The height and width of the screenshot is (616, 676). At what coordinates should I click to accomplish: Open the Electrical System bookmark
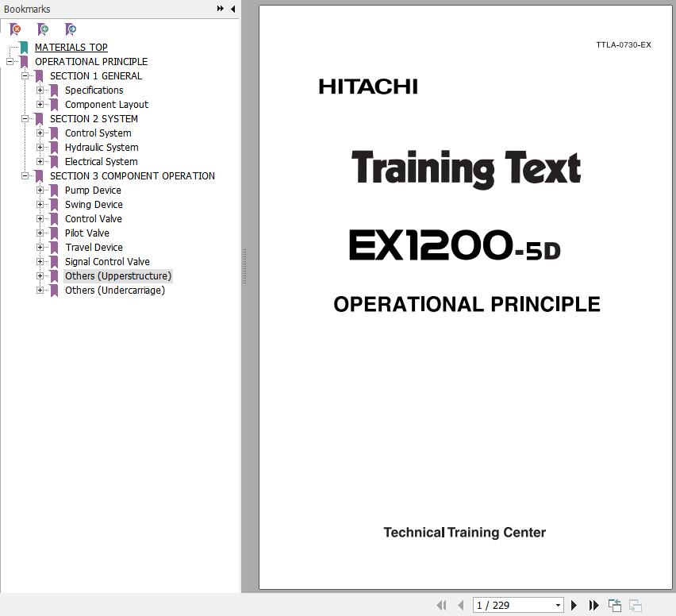coord(102,161)
